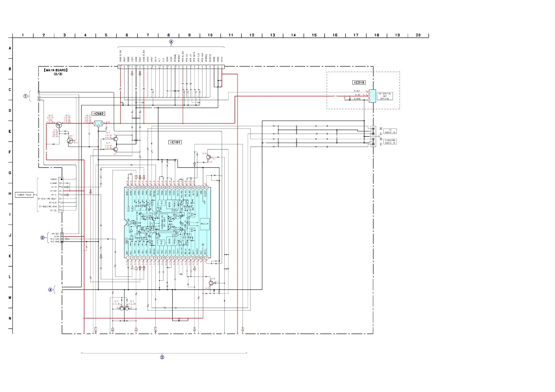Click the circled 4 reference marker

(50, 290)
